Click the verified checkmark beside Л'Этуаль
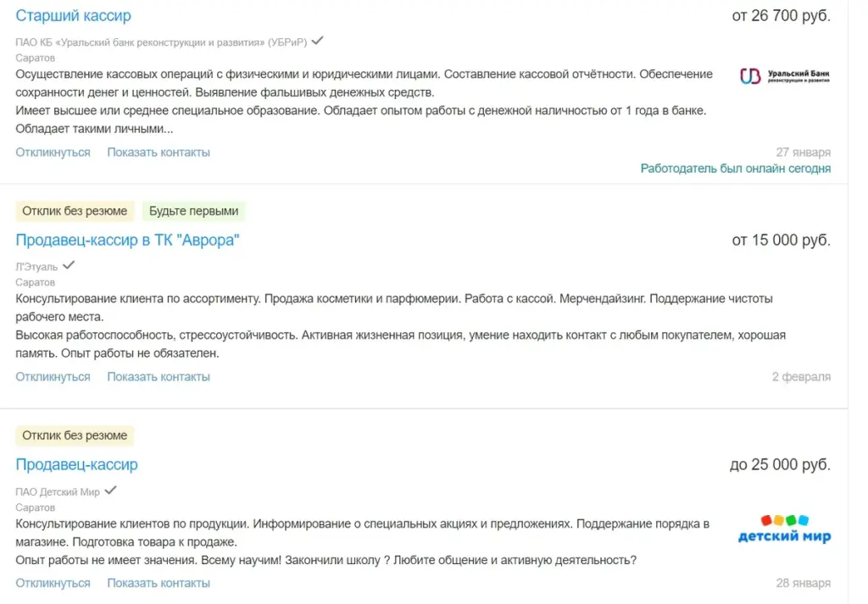Image resolution: width=868 pixels, height=604 pixels. (x=69, y=265)
